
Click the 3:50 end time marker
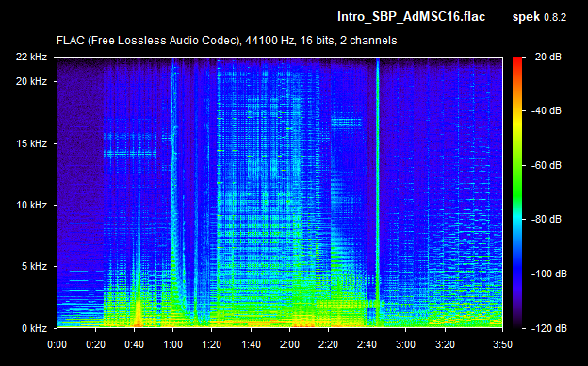pos(502,344)
